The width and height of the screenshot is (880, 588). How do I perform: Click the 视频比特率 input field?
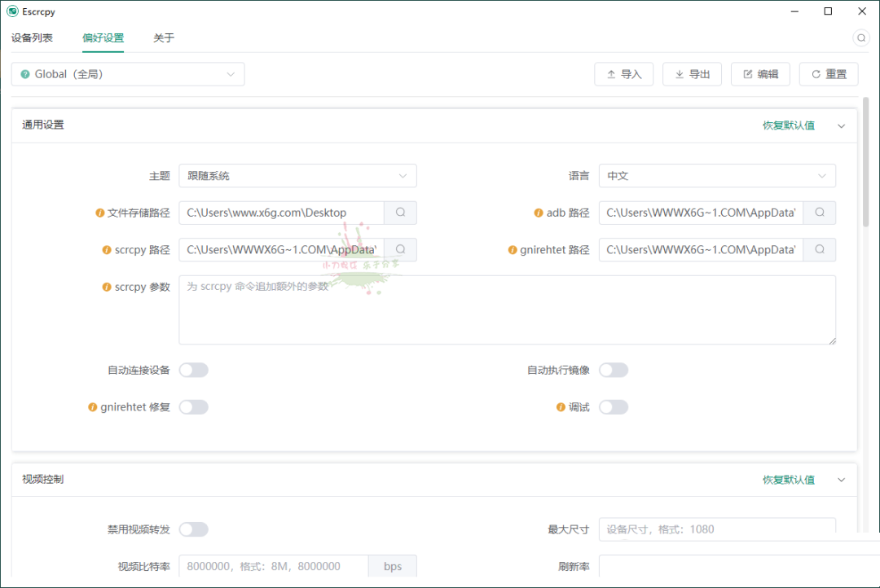coord(274,566)
